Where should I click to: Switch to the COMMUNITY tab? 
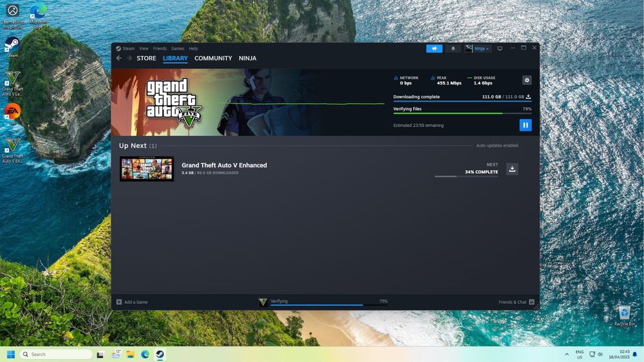213,59
